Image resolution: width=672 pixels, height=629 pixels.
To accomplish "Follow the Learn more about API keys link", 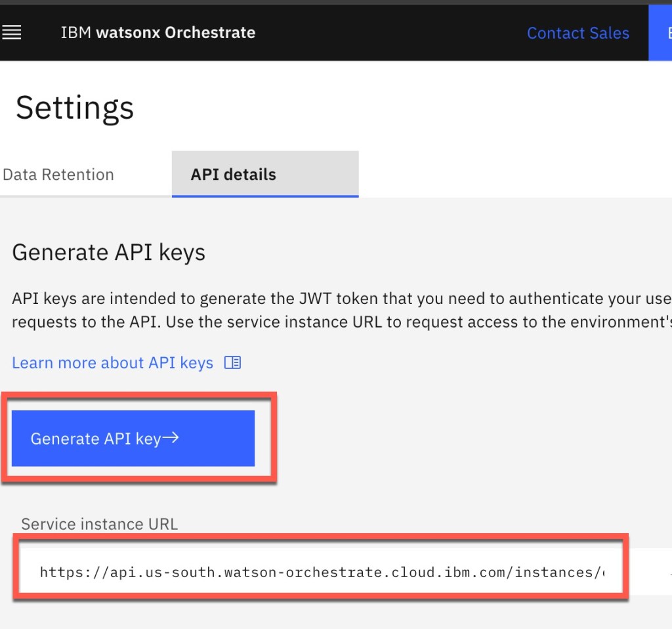I will click(112, 362).
